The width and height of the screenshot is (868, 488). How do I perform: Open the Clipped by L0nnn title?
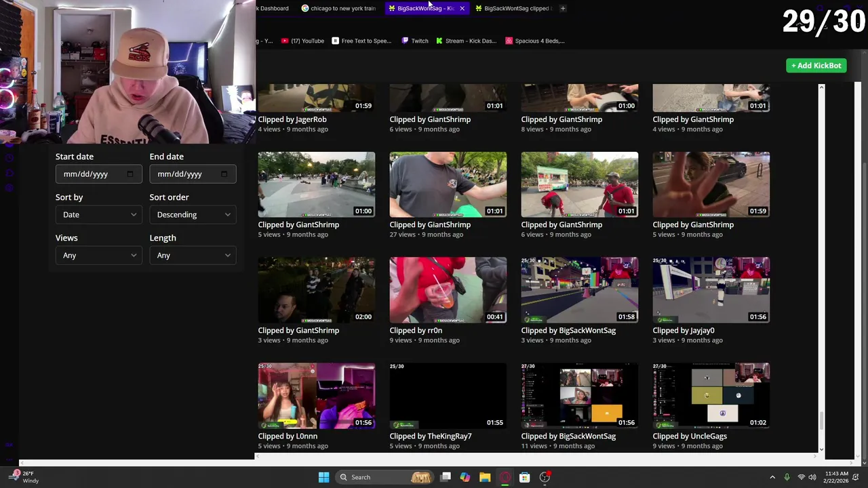[288, 436]
